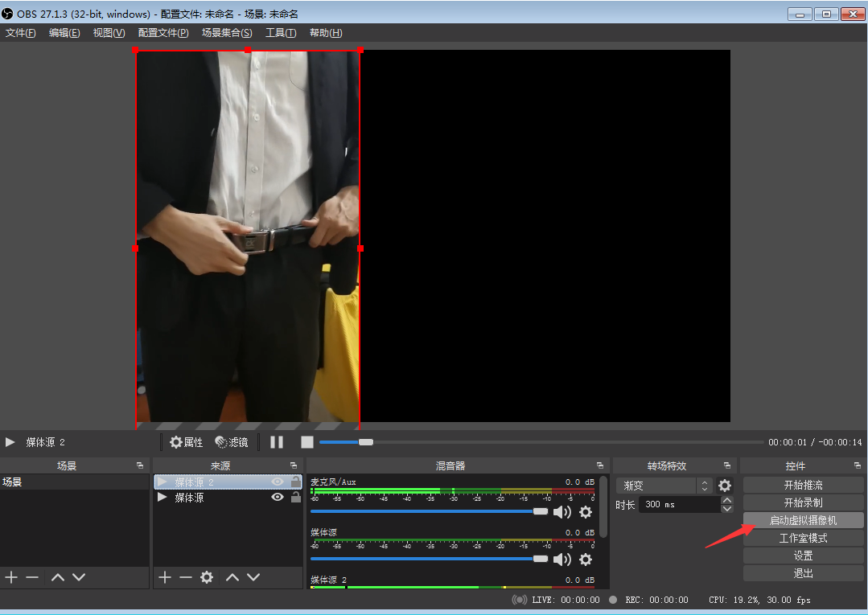
Task: Hide 媒体源 2 using its eye icon
Action: (278, 482)
